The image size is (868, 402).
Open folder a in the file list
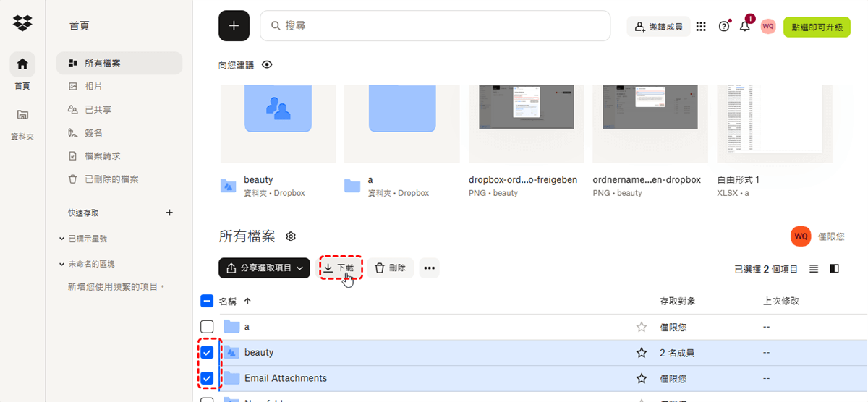(x=247, y=327)
